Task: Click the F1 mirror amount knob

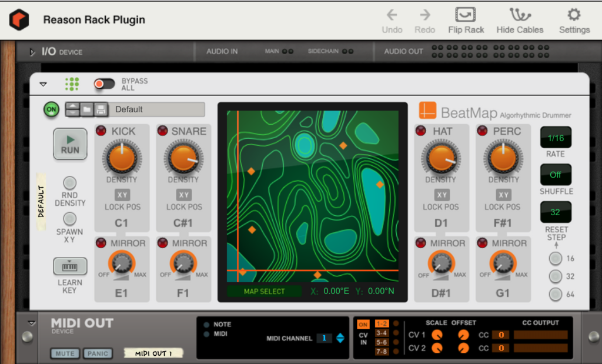Action: tap(183, 263)
